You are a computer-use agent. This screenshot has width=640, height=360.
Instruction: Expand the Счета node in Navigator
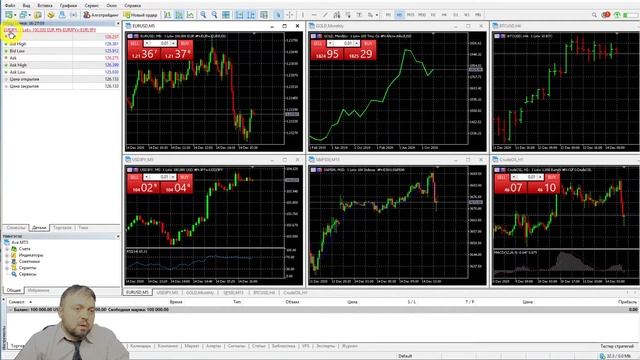(x=7, y=249)
